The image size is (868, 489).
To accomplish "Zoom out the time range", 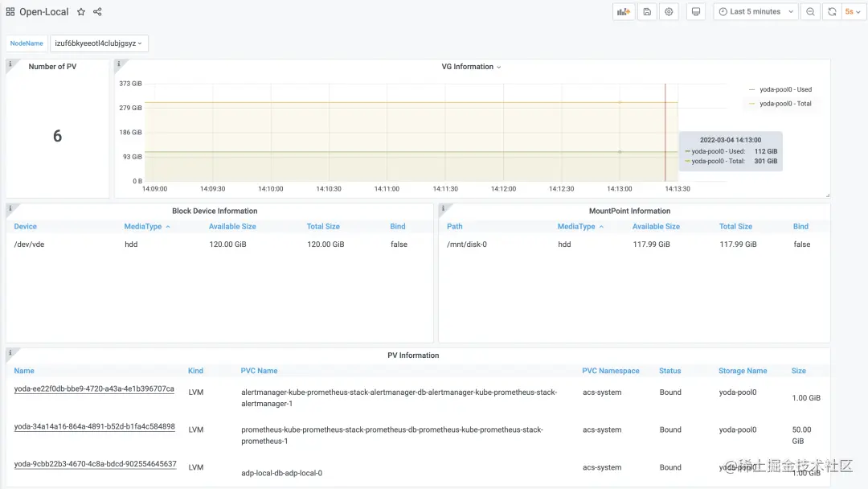I will (x=810, y=11).
